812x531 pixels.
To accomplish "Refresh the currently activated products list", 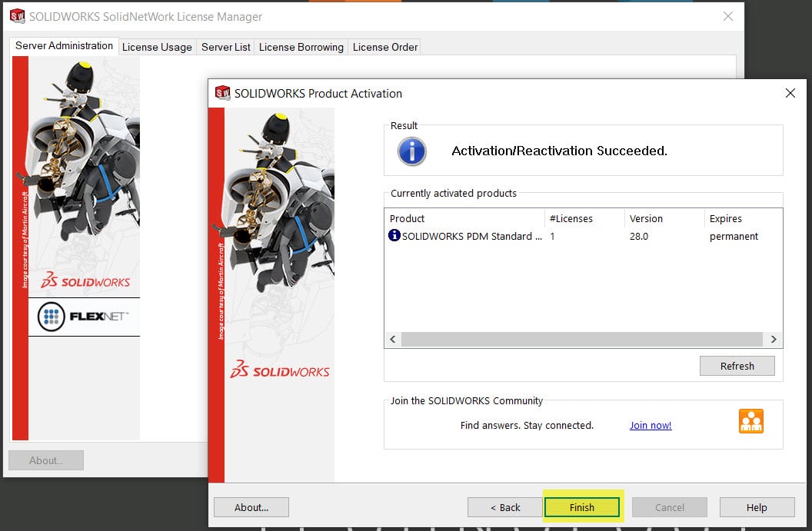I will pyautogui.click(x=737, y=366).
